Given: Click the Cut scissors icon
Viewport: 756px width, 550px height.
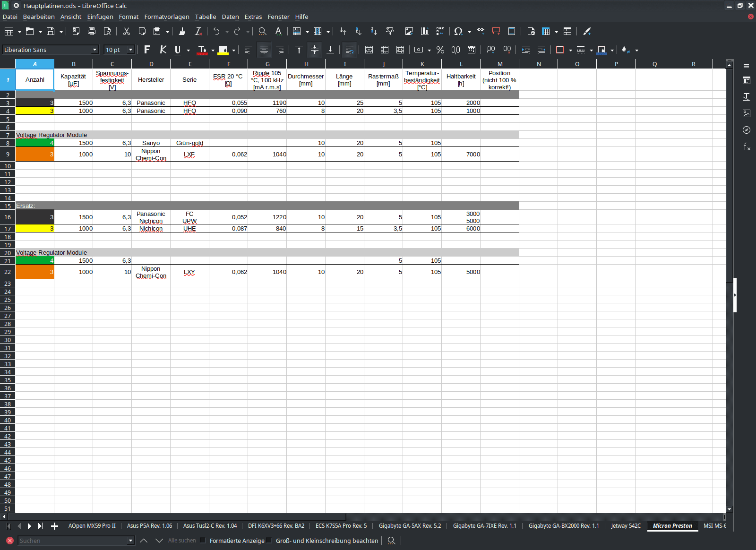Looking at the screenshot, I should (126, 31).
